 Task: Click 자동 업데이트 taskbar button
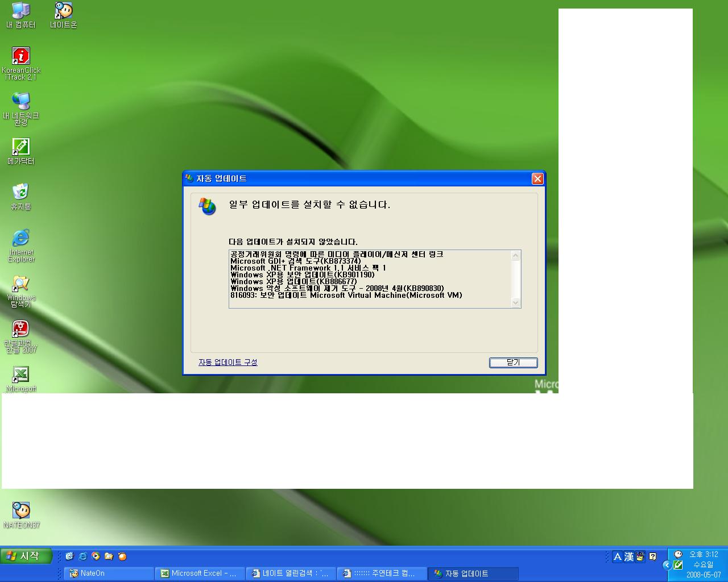pyautogui.click(x=474, y=573)
